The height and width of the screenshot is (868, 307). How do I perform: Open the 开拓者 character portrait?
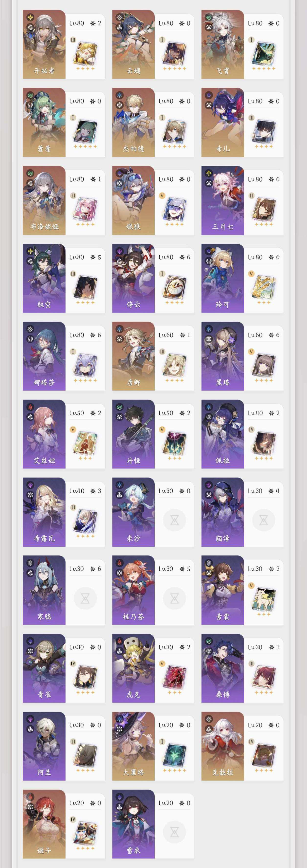(x=44, y=44)
